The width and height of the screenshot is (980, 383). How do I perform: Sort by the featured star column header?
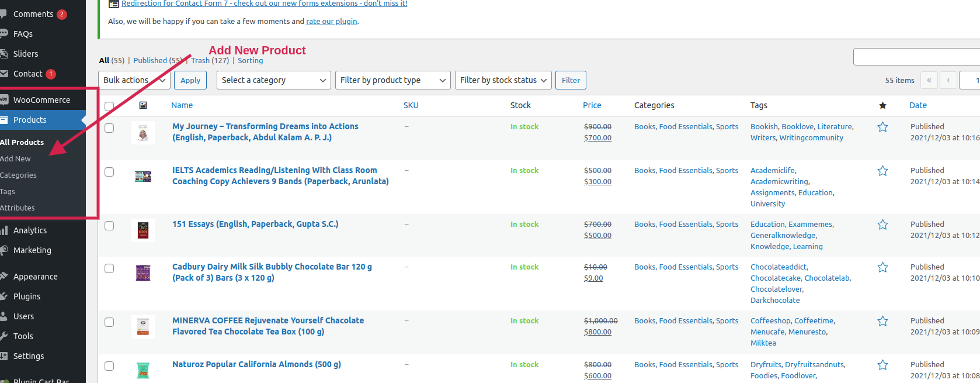[882, 105]
